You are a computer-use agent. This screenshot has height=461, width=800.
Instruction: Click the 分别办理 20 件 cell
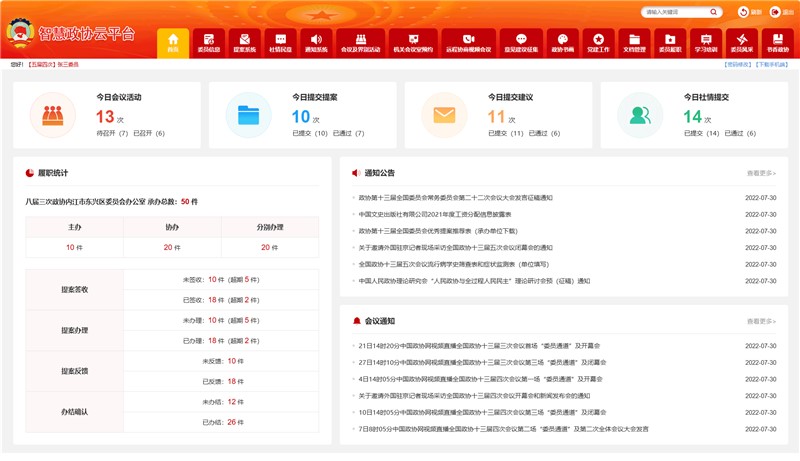(270, 247)
